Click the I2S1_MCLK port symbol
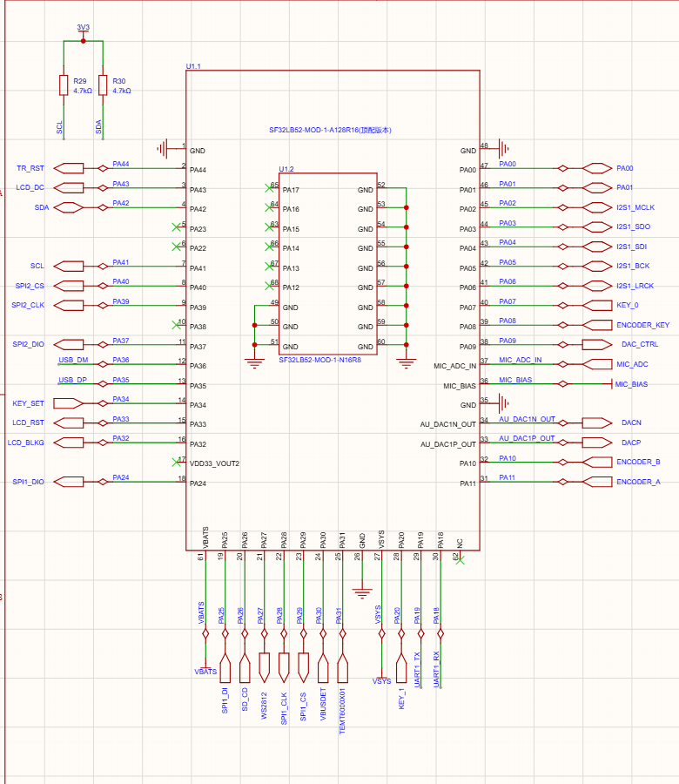Viewport: 679px width, 784px height. coord(598,207)
